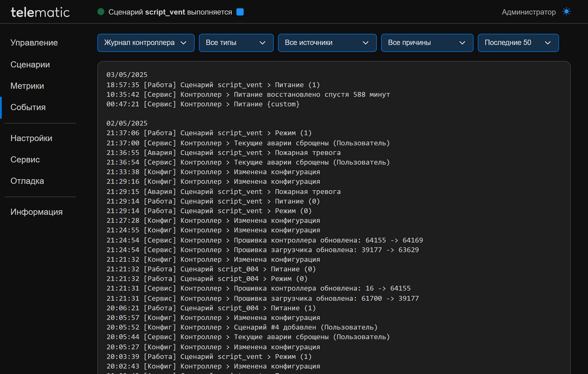Viewport: 588px width, 374px height.
Task: Click the 03/05/2025 date heading
Action: (x=127, y=75)
